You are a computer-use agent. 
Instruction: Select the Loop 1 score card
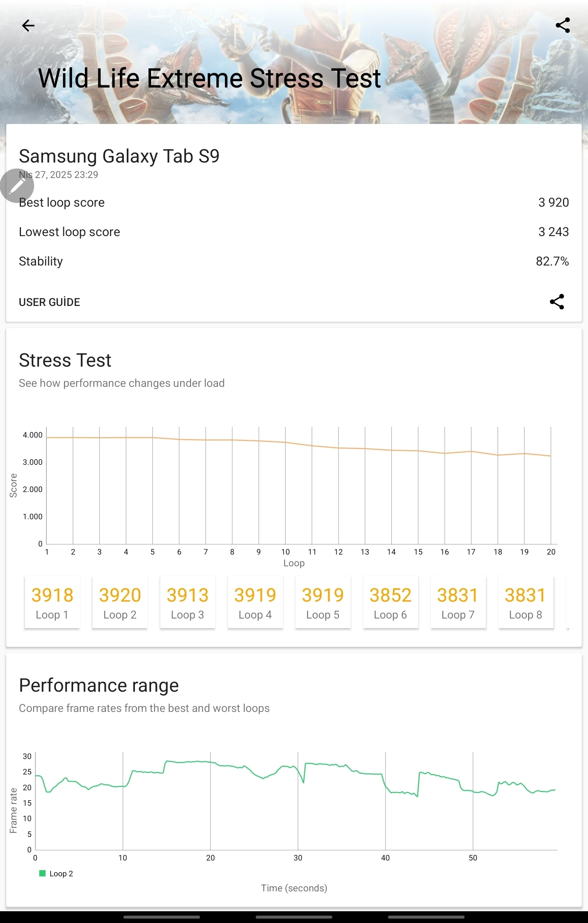[52, 602]
